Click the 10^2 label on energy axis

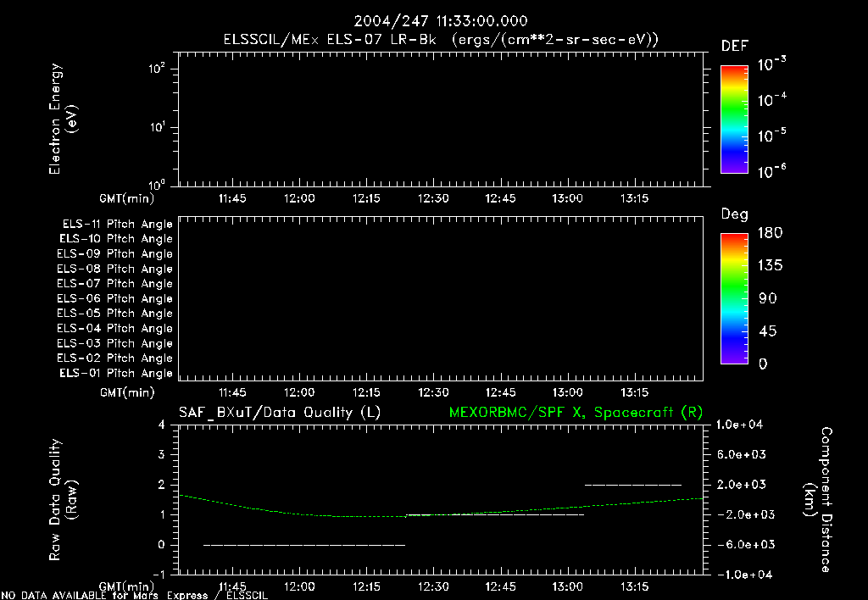tap(157, 69)
